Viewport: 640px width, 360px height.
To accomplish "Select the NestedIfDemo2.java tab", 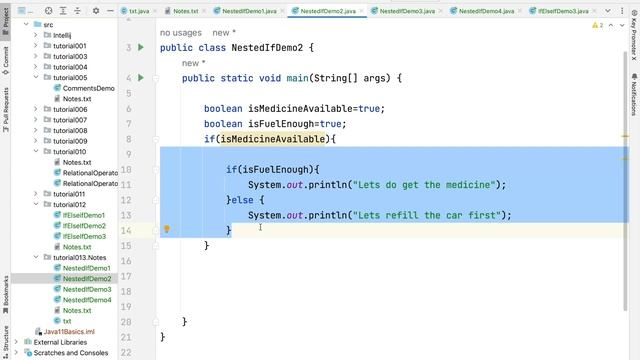I will click(328, 11).
